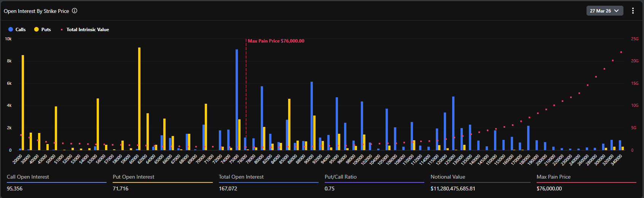This screenshot has height=198, width=644.
Task: Click the Max Pain Price summary card
Action: 587,183
